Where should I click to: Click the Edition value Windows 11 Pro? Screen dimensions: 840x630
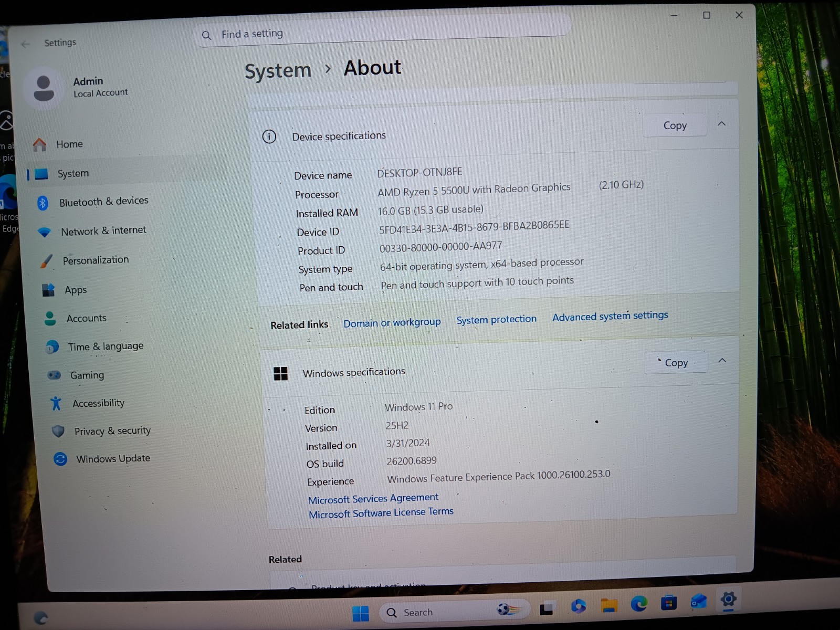418,407
